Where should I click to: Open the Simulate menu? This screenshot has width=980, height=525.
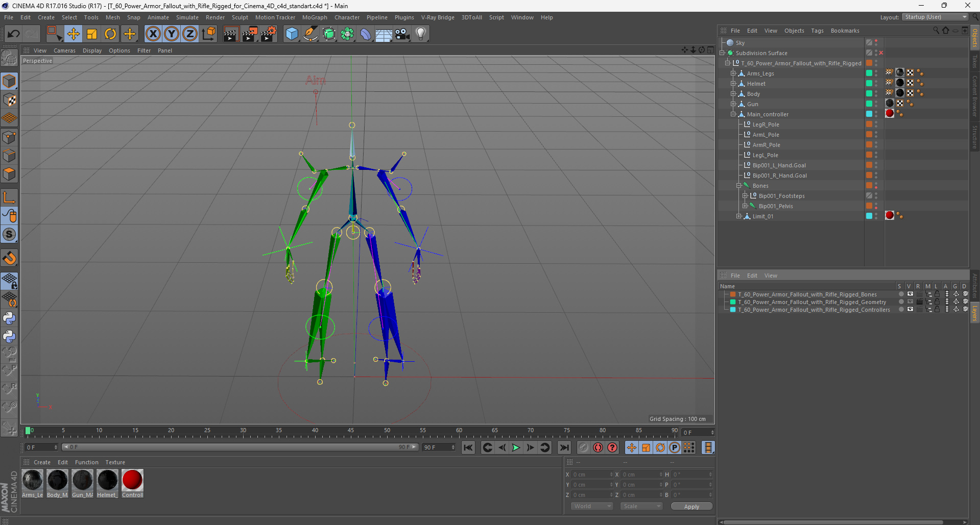[x=187, y=17]
